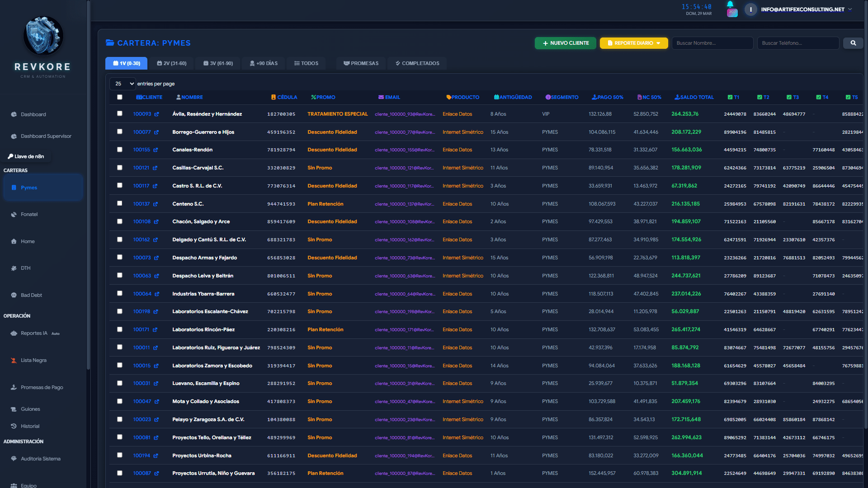Open the entries per page dropdown
This screenshot has height=488, width=868.
coord(122,84)
